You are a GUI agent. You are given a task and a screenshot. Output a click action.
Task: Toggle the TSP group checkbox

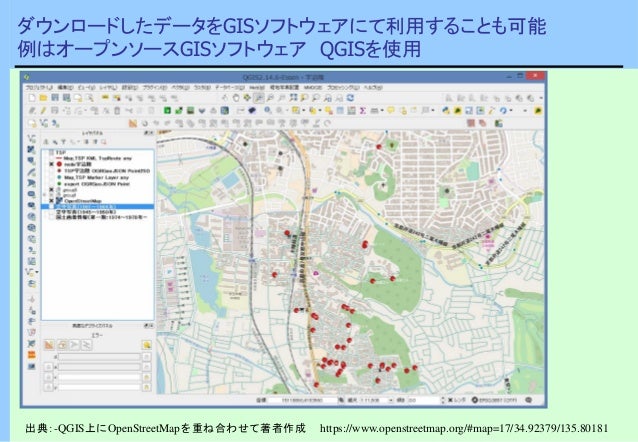pos(51,153)
